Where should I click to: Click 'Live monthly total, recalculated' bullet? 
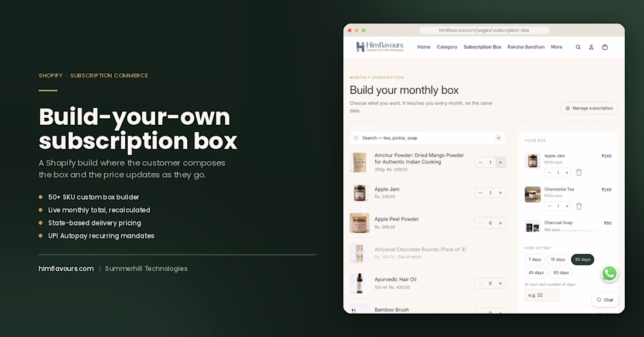point(99,210)
